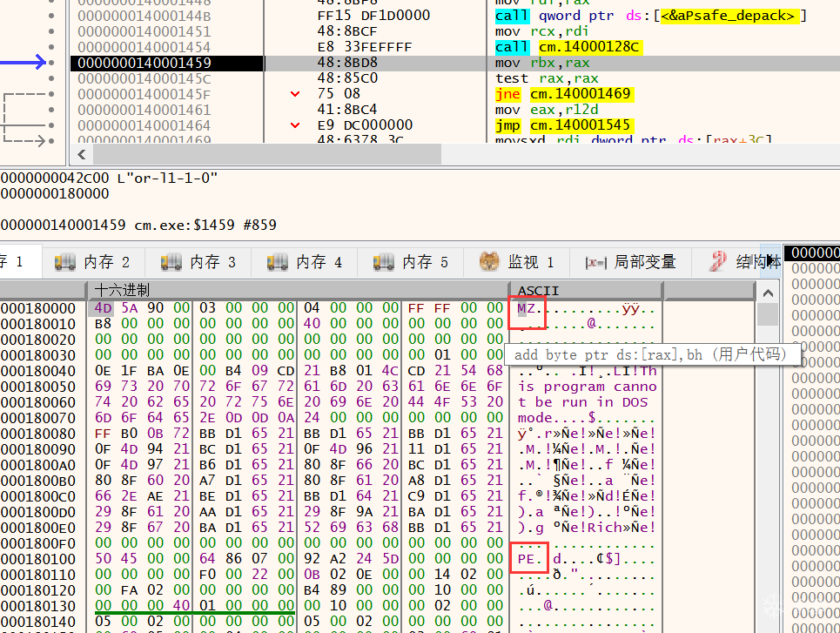Click opcode bytes '41:8BC4'
Image resolution: width=840 pixels, height=633 pixels.
click(x=347, y=110)
